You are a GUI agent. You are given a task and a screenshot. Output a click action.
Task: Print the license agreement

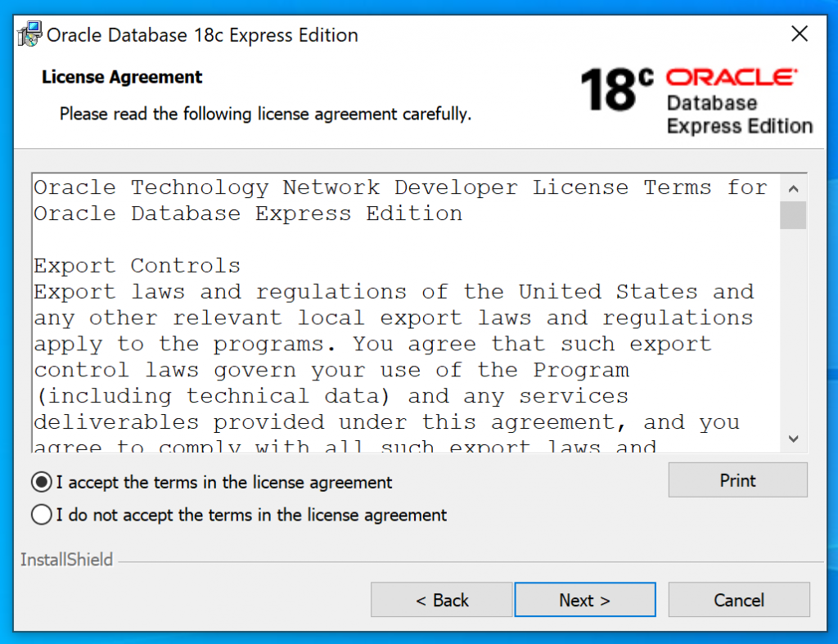coord(737,480)
